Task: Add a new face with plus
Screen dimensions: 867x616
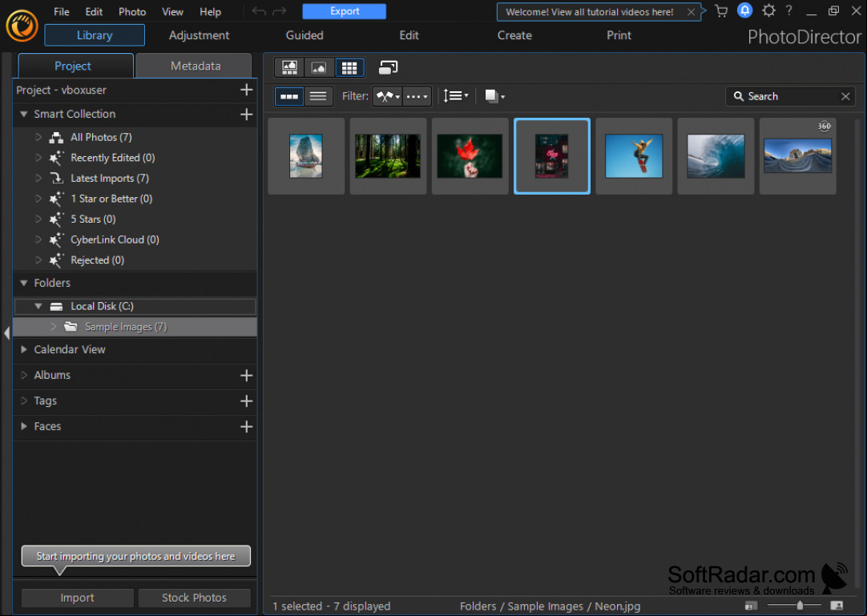Action: pyautogui.click(x=247, y=426)
